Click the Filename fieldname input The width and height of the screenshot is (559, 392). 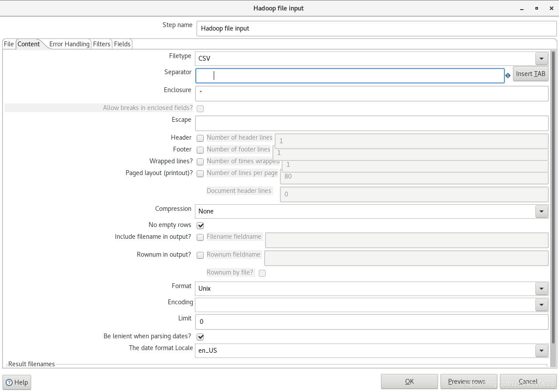click(x=406, y=240)
